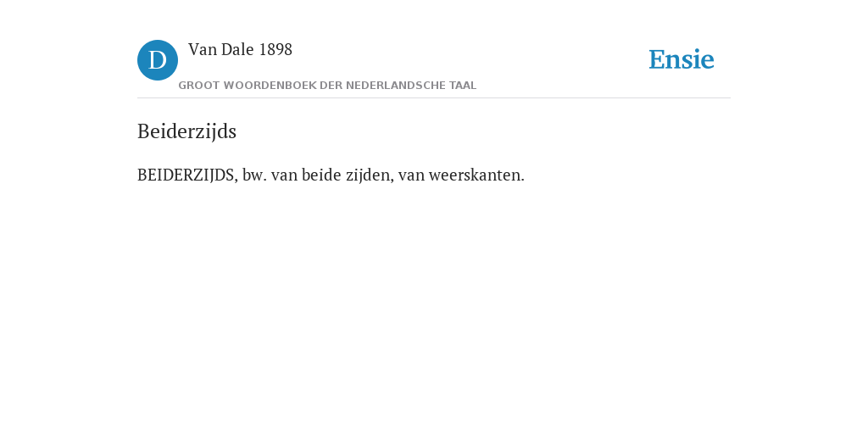Open the Ensie logo link
868x434 pixels.
682,59
